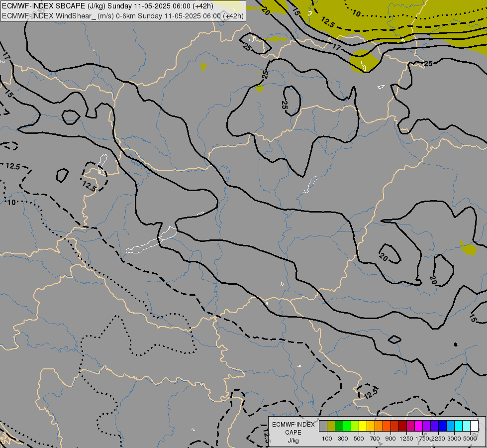
Task: Click the legend value '100'
Action: pos(327,439)
